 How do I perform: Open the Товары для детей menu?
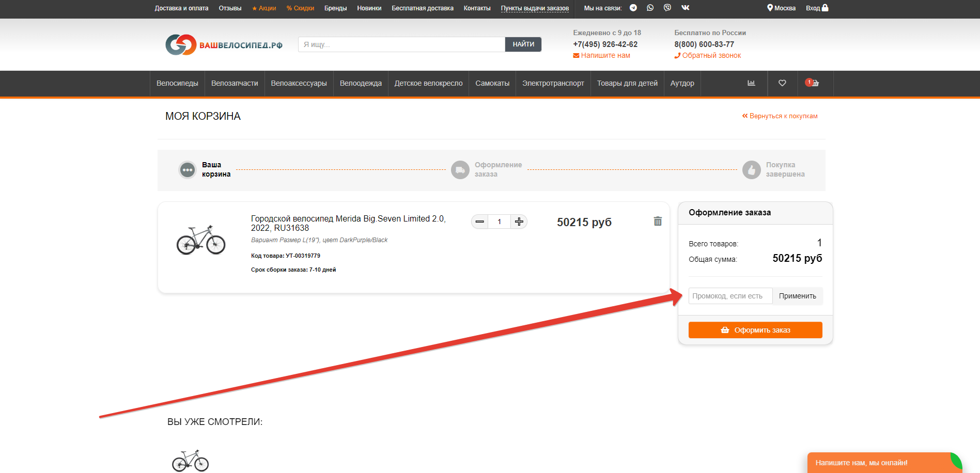[627, 83]
